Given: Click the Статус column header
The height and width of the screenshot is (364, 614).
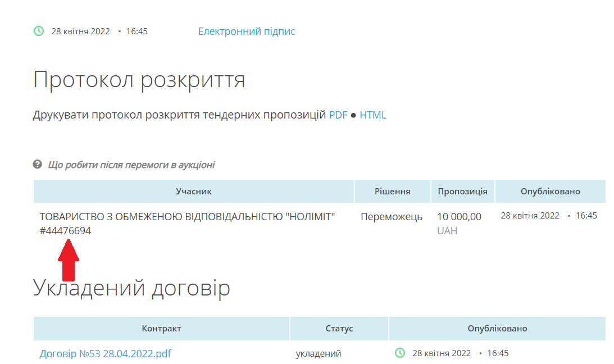Looking at the screenshot, I should tap(339, 329).
